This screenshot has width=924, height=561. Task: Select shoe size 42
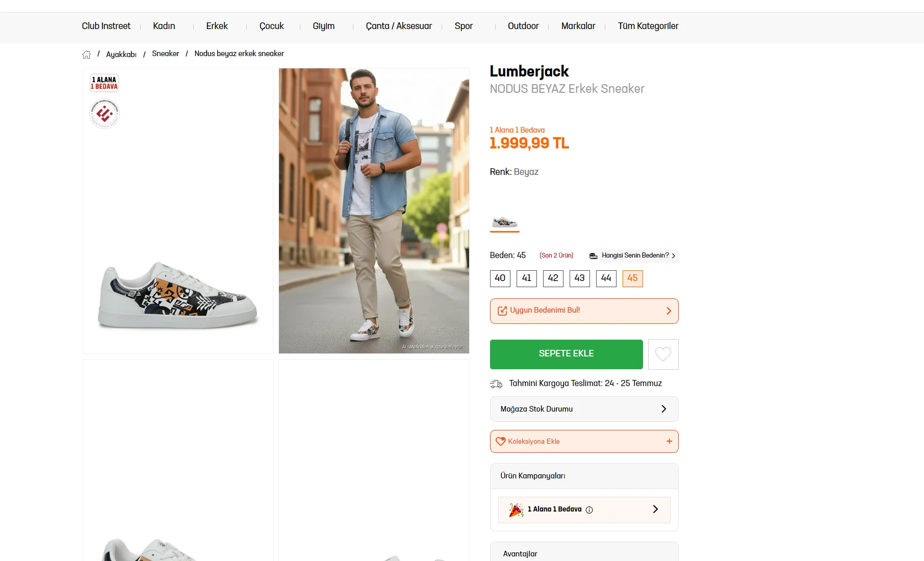(553, 278)
